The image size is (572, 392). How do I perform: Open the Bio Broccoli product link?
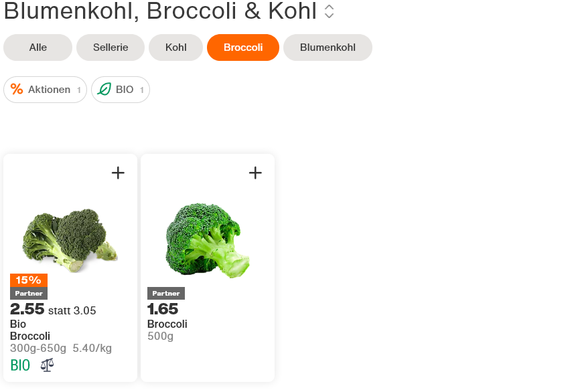point(30,330)
